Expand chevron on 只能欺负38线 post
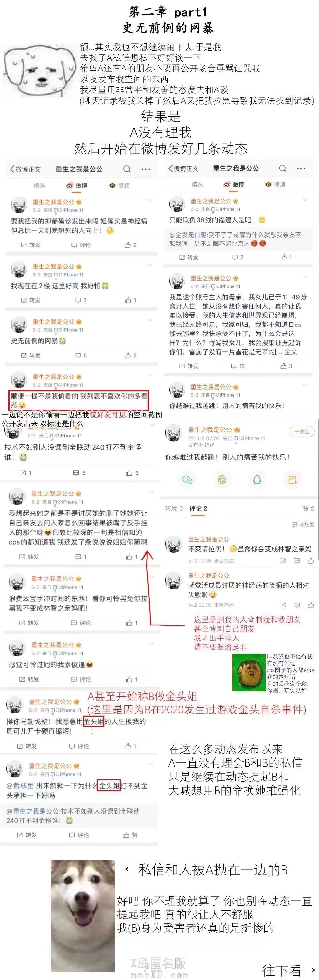This screenshot has width=319, height=980. (305, 199)
